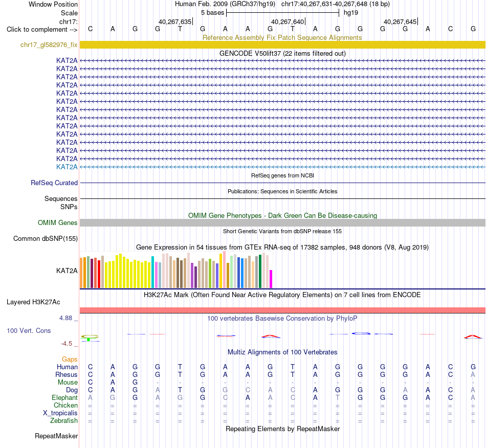
Task: Click the 'hg19' text beside scale bar
Action: 351,13
